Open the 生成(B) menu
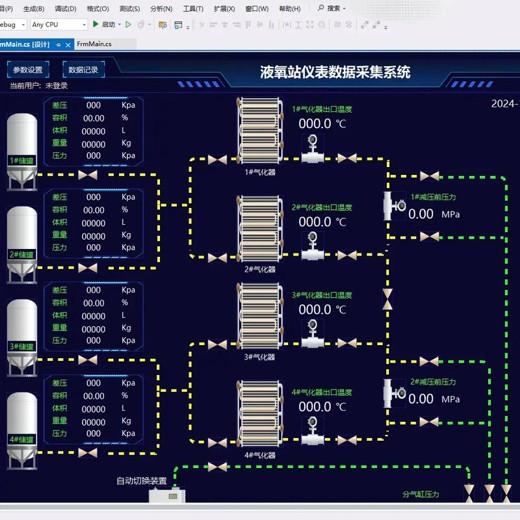Viewport: 520px width, 520px height. click(x=34, y=9)
